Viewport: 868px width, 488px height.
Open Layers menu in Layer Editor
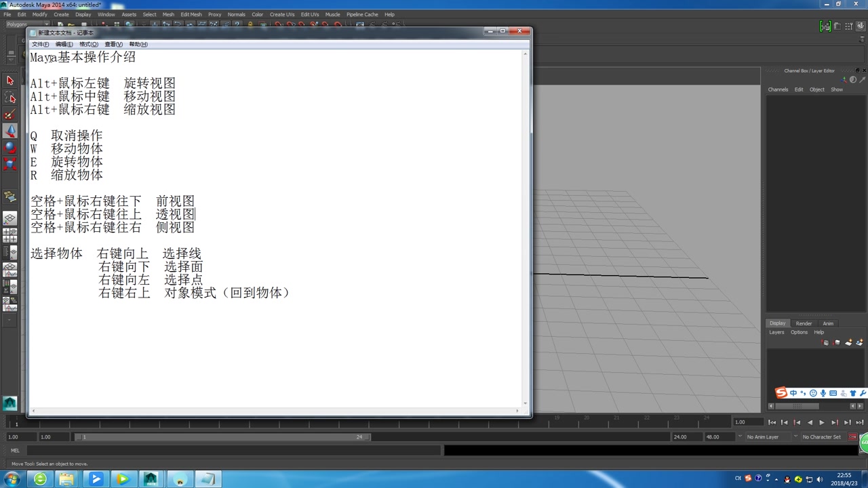tap(776, 332)
